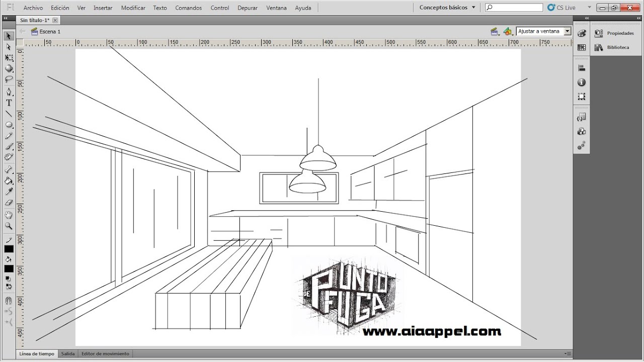Click the Swap Colors icon
Viewport: 644px width, 362px height.
point(9,287)
